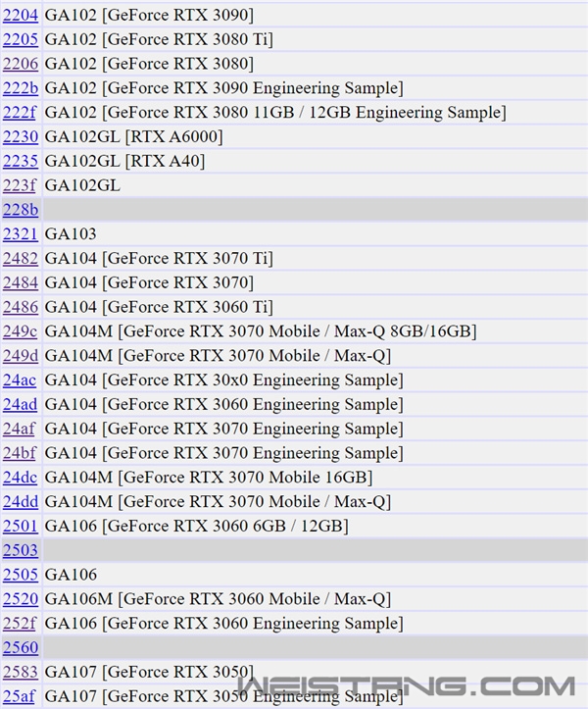The image size is (588, 709).
Task: Open the 223f GA102GL link
Action: 20,185
